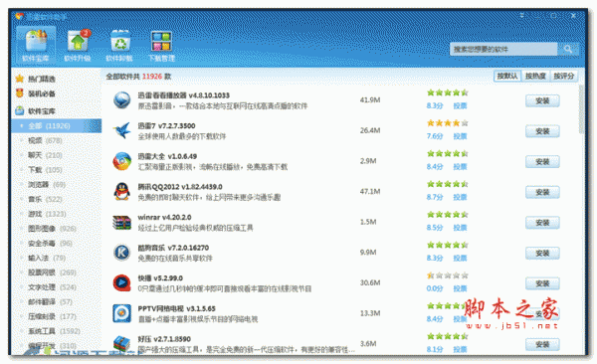This screenshot has width=597, height=364.
Task: Click 投票 vote link for 酷狗音乐
Action: pos(460,259)
